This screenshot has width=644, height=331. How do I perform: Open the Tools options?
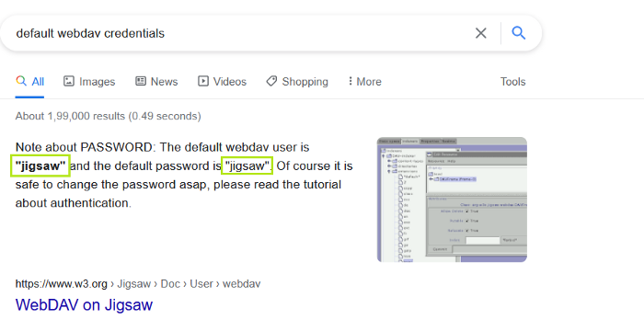512,81
